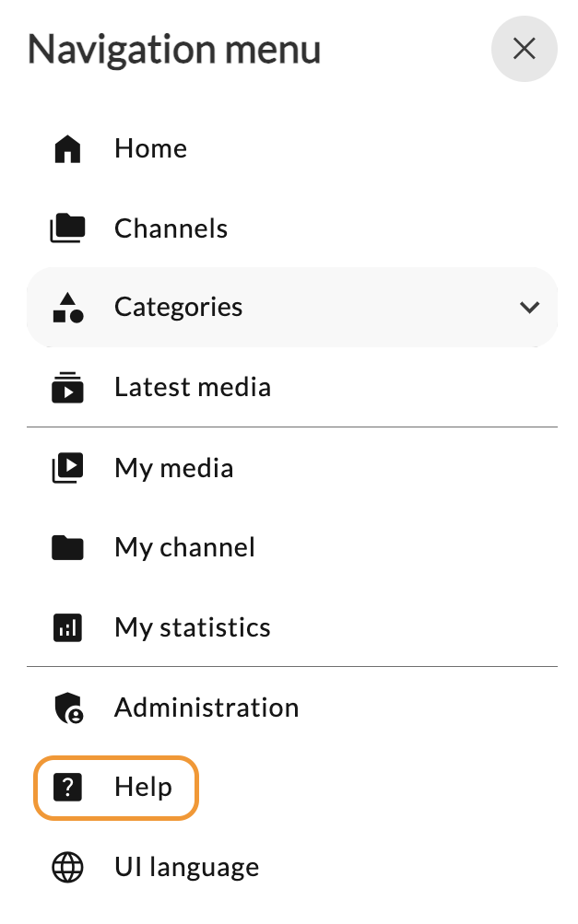The image size is (578, 924).
Task: Click the My statistics bar chart icon
Action: pos(67,627)
